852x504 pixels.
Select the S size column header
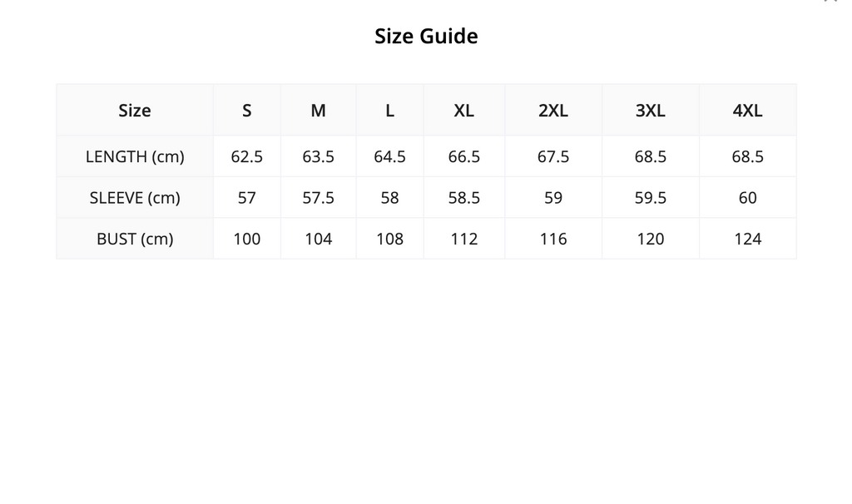point(246,111)
